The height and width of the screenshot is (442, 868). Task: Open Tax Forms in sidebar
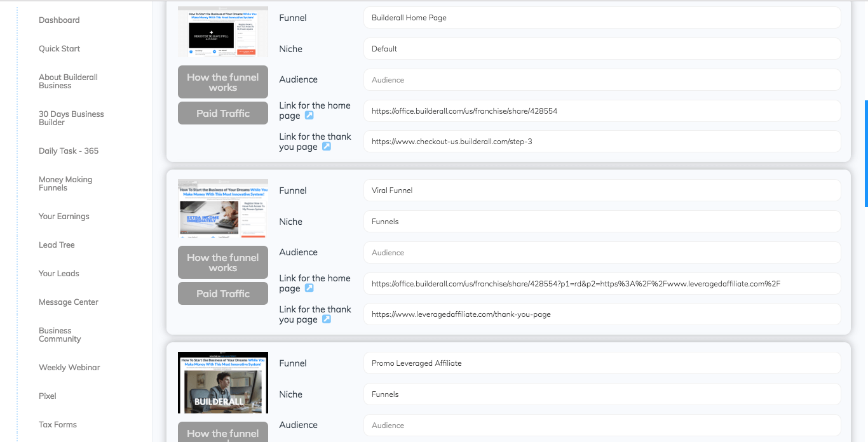[x=58, y=425]
